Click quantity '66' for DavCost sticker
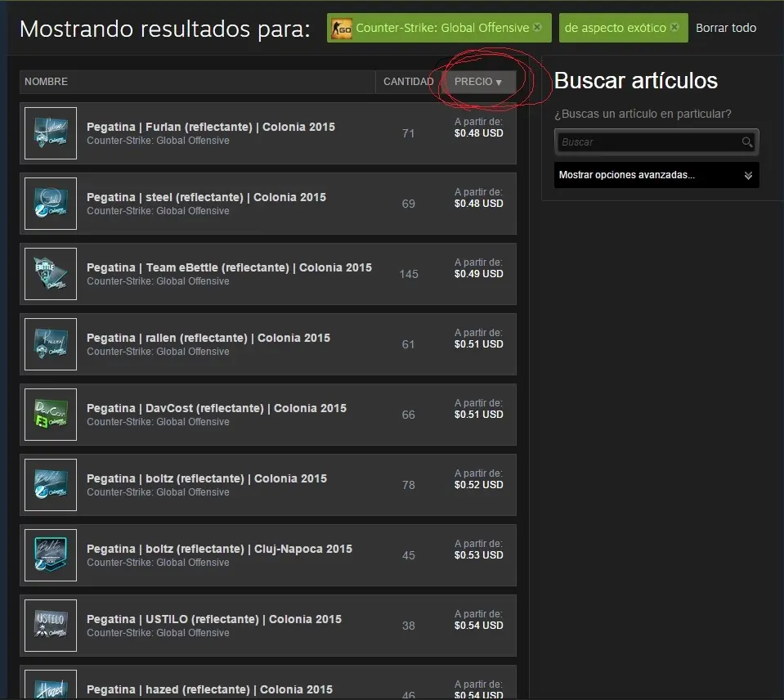The image size is (784, 700). (x=409, y=415)
